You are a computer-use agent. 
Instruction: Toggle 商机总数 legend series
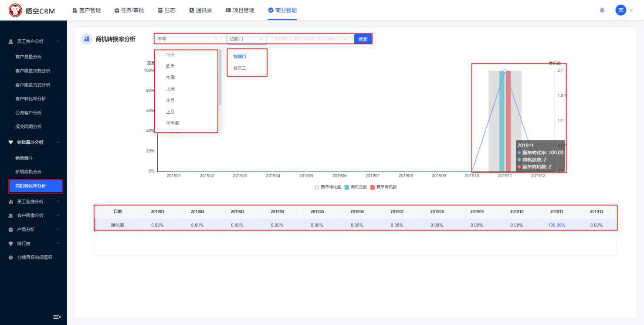click(356, 187)
